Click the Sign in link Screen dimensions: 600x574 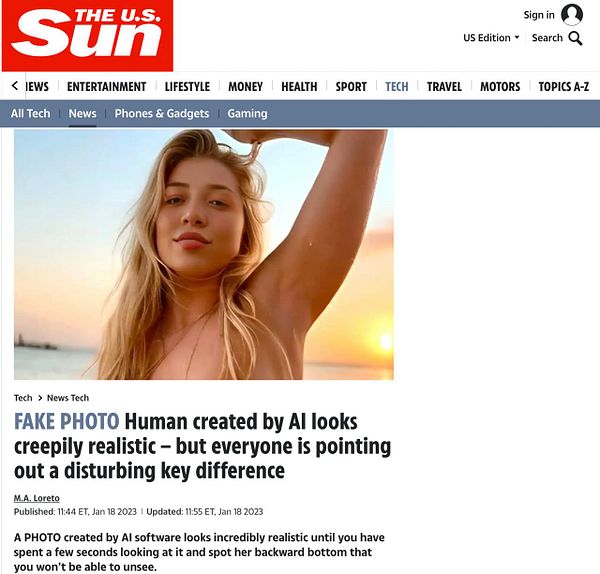(x=539, y=15)
